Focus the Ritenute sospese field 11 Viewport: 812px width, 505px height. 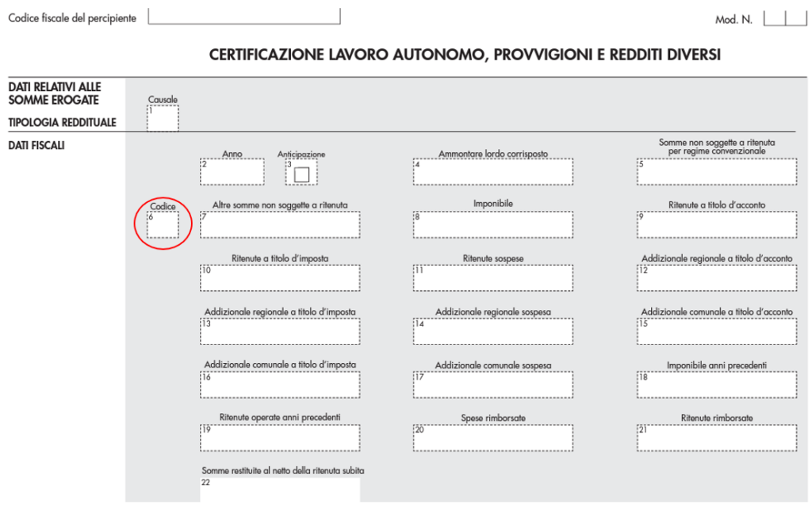click(493, 278)
